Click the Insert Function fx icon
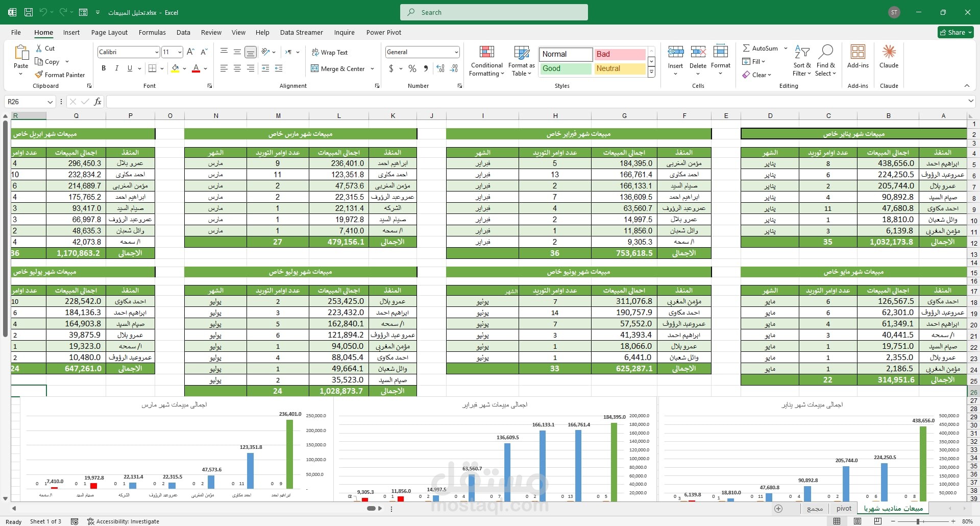The width and height of the screenshot is (980, 526). pos(97,102)
